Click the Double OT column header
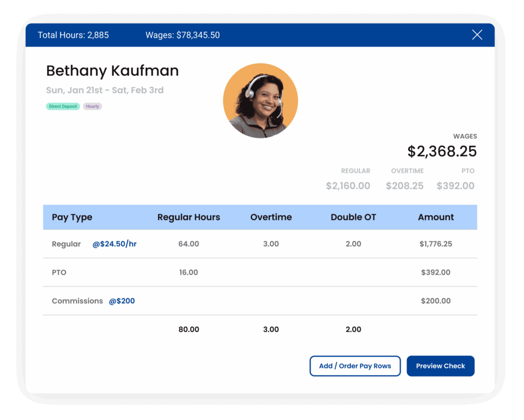524x420 pixels. tap(353, 217)
